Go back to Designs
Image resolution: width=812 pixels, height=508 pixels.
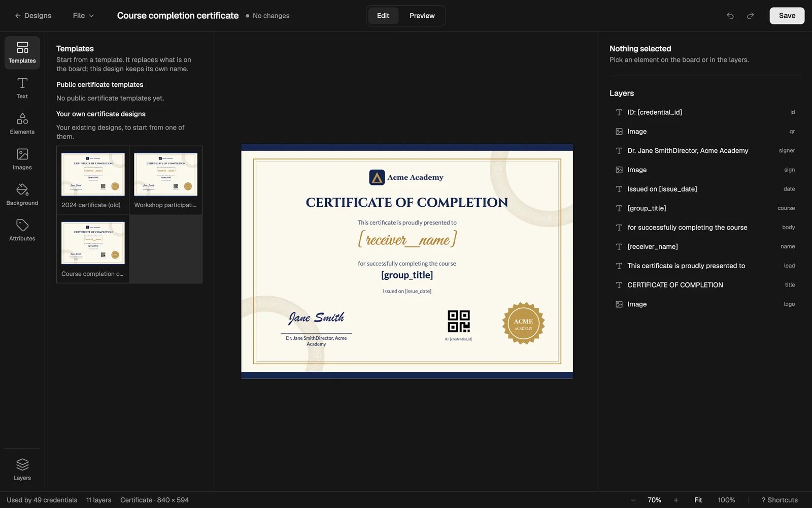(x=33, y=16)
